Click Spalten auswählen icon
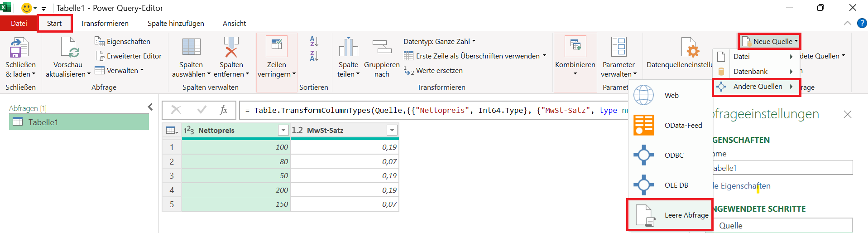The width and height of the screenshot is (868, 233). (x=191, y=47)
